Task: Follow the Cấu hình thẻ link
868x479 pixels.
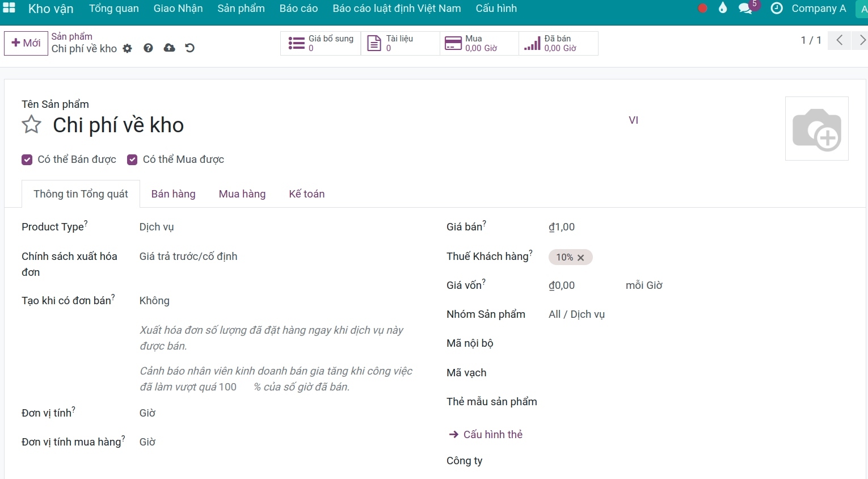Action: coord(486,435)
